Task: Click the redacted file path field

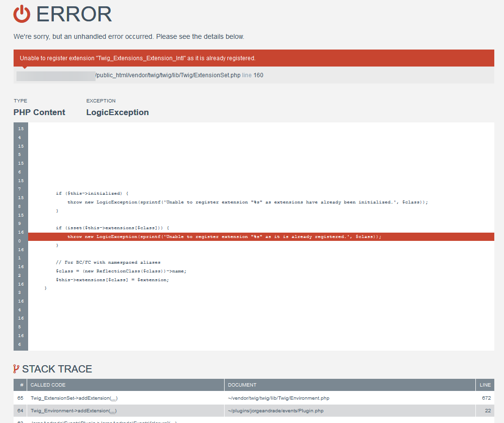Action: (55, 75)
